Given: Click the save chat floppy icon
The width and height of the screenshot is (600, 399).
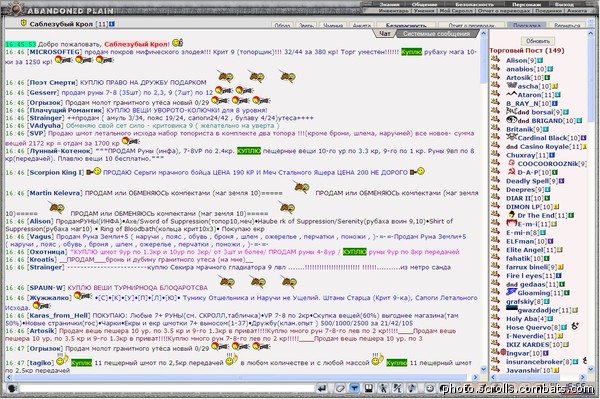Looking at the screenshot, I should 368,389.
